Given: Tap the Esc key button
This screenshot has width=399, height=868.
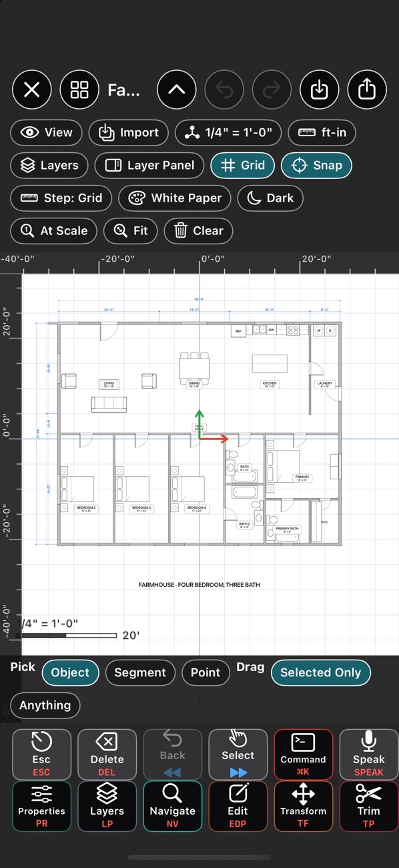Looking at the screenshot, I should (x=41, y=754).
